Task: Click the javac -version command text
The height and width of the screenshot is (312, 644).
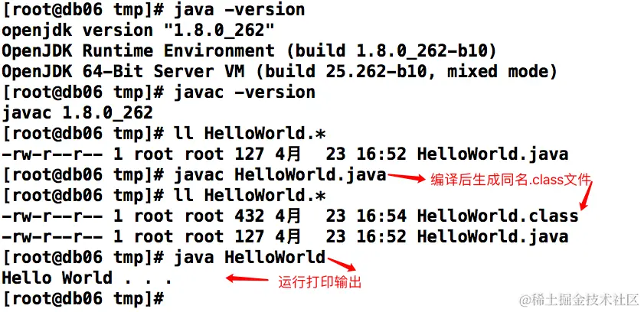Action: coord(245,92)
